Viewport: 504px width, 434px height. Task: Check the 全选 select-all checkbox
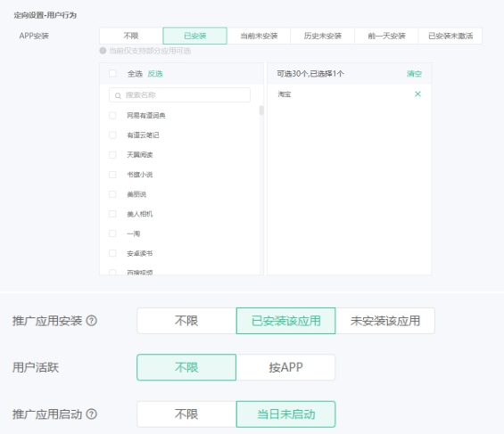pos(112,73)
